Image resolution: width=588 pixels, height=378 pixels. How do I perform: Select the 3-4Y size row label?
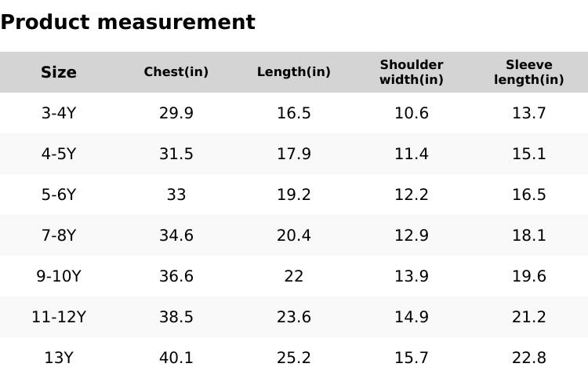coord(59,113)
